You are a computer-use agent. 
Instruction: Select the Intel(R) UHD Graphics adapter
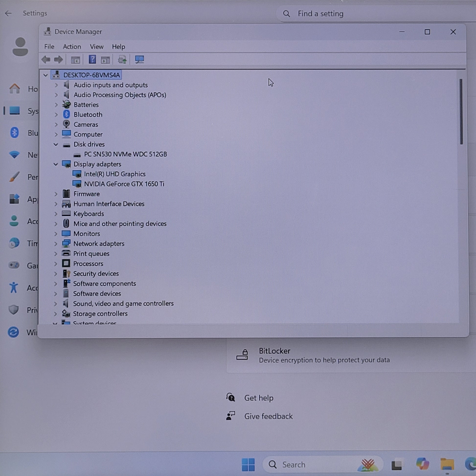[x=114, y=174]
